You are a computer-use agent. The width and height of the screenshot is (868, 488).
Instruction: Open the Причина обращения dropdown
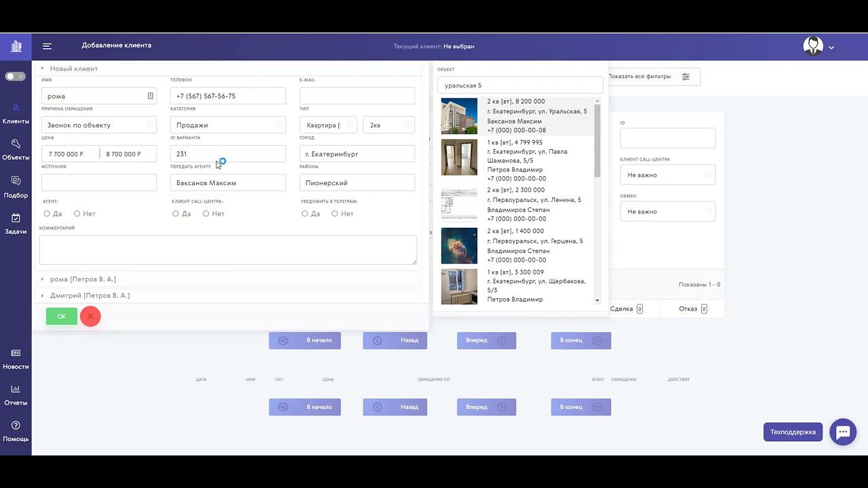coord(99,125)
